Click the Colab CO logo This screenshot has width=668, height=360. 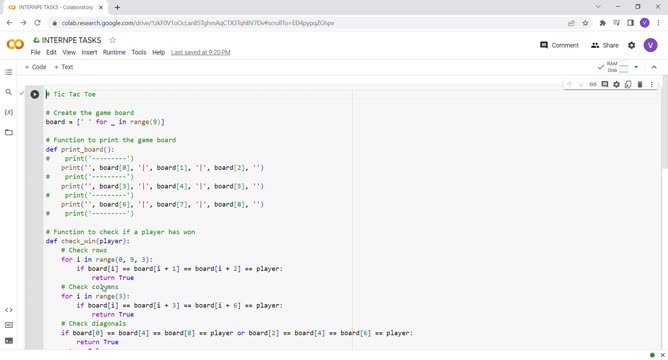(x=15, y=44)
